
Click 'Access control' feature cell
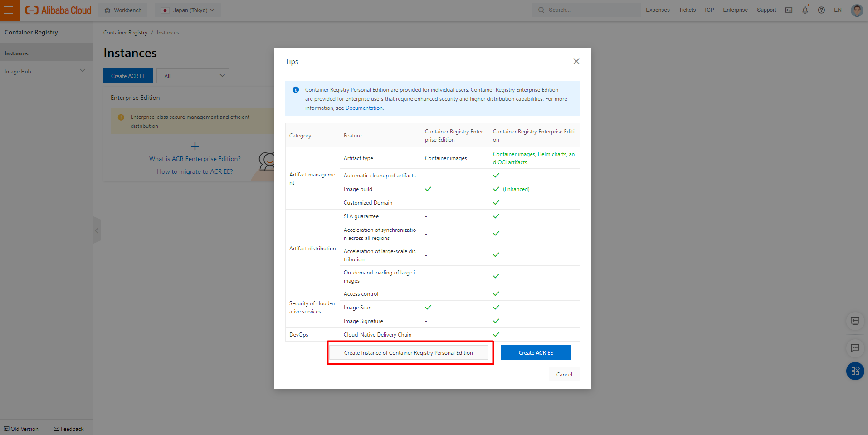coord(380,294)
